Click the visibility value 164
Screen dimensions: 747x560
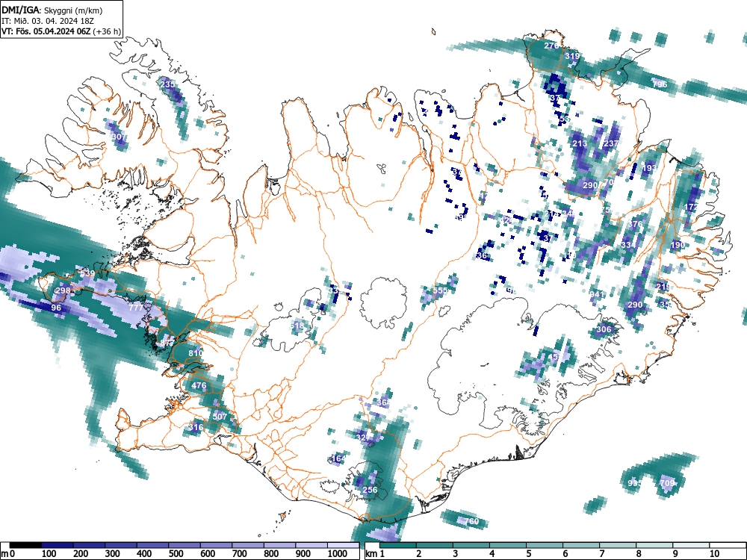(338, 458)
